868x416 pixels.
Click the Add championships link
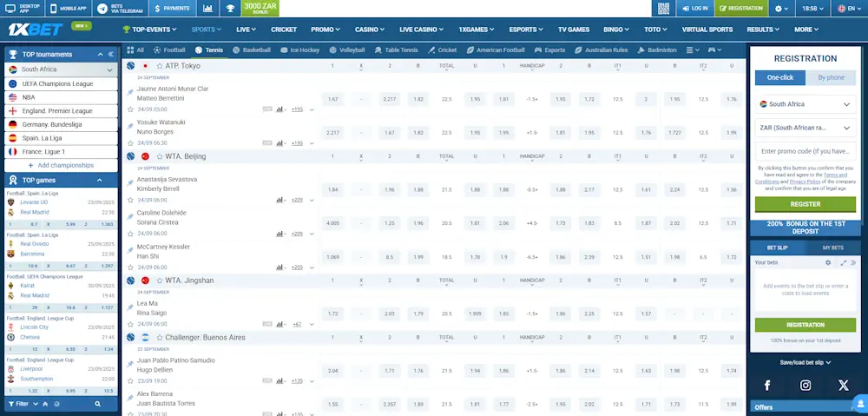(x=61, y=165)
